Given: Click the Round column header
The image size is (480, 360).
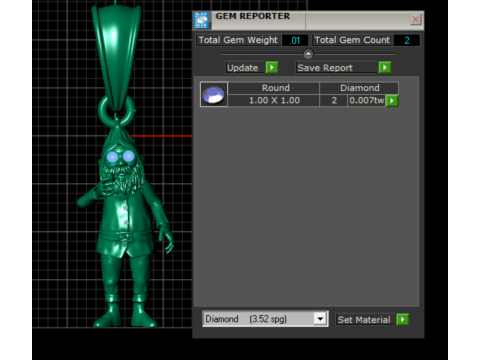Looking at the screenshot, I should [x=274, y=88].
